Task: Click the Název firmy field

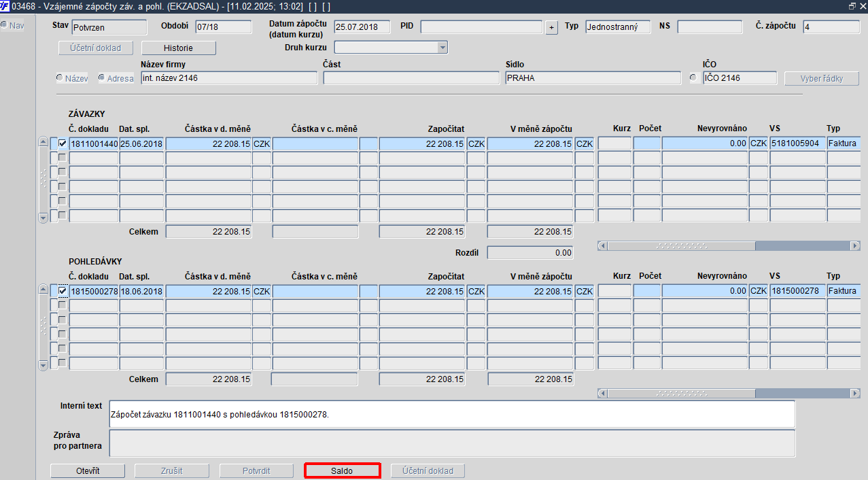Action: tap(229, 78)
